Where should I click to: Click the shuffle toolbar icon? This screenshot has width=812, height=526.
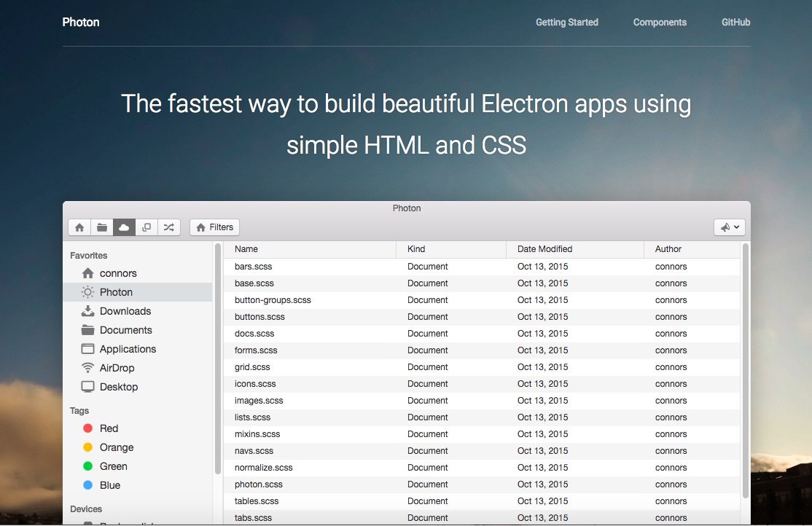tap(169, 227)
